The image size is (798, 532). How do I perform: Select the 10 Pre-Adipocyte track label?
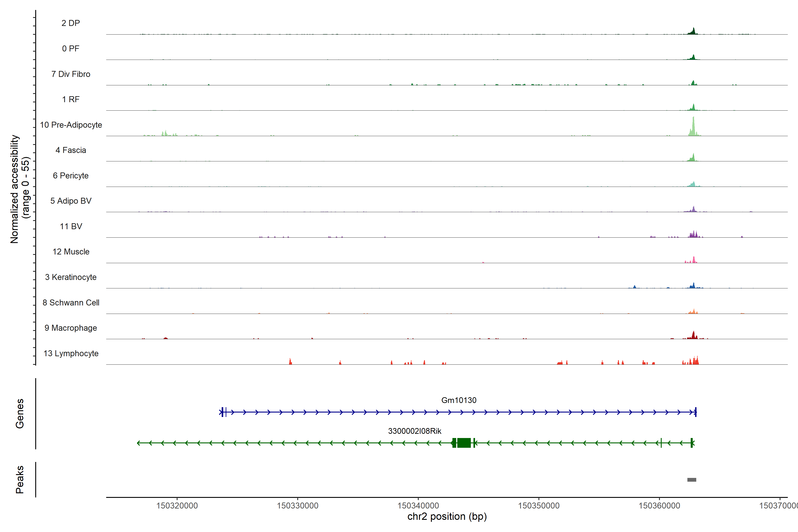71,125
